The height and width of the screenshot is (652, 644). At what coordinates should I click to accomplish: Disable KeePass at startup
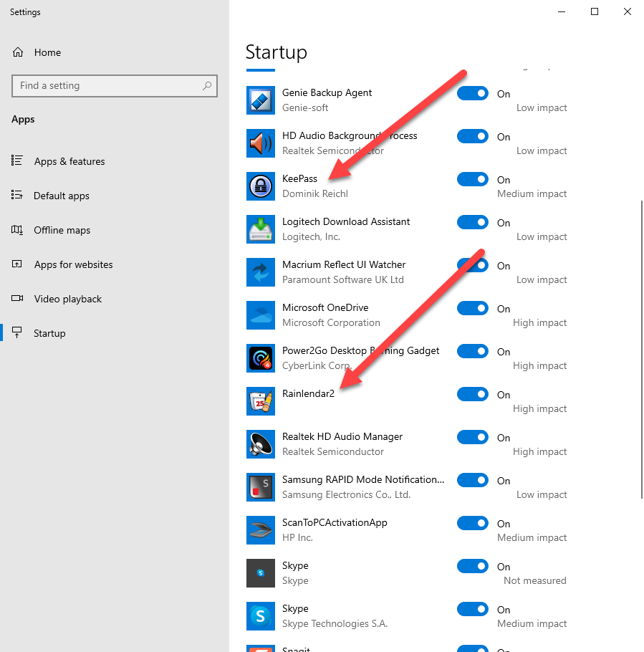[x=472, y=179]
